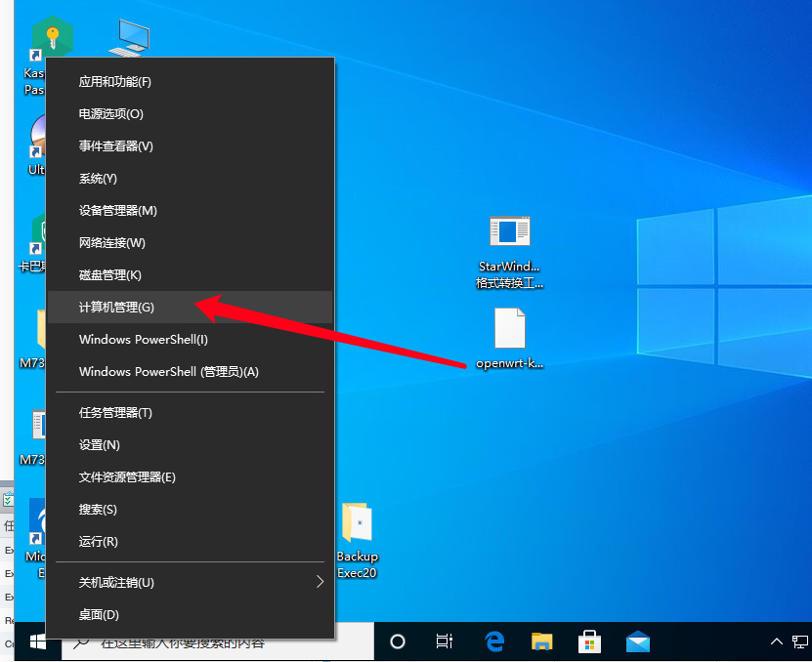Select 电源选项(O) power options

(191, 114)
